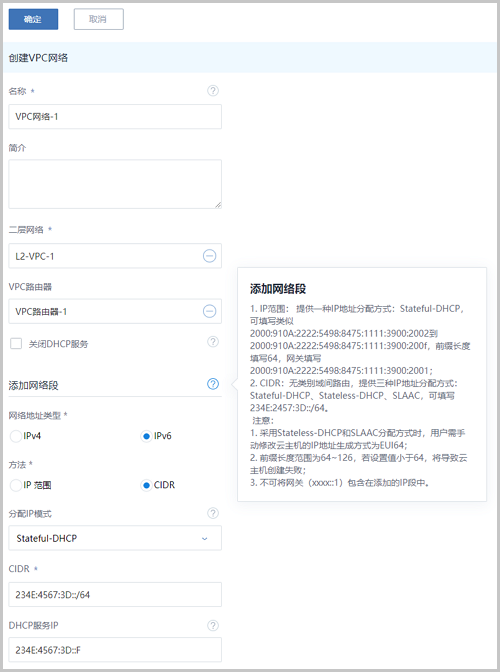Remove the selected L2-VPC-1 layer-2 network
The height and width of the screenshot is (672, 500).
click(209, 256)
